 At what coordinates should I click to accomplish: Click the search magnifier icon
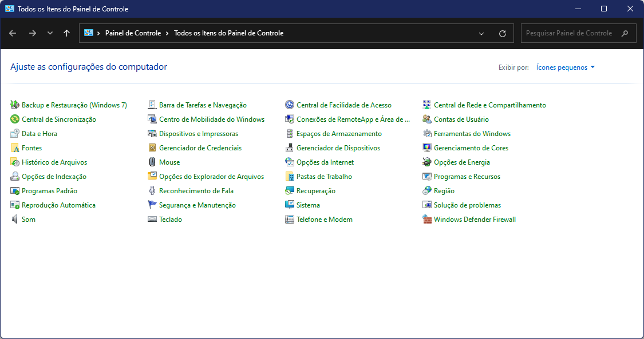(x=625, y=33)
